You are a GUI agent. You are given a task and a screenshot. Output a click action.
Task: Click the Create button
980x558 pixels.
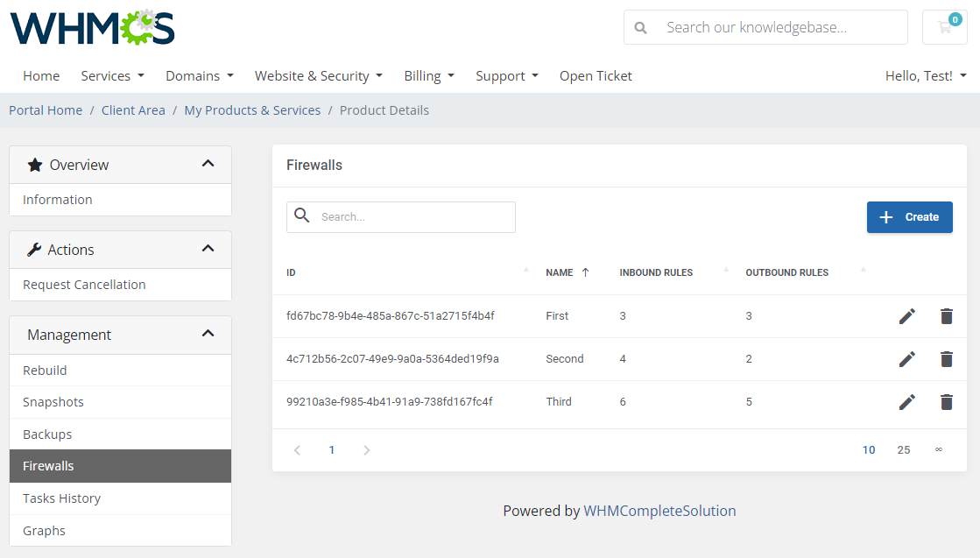pos(909,216)
